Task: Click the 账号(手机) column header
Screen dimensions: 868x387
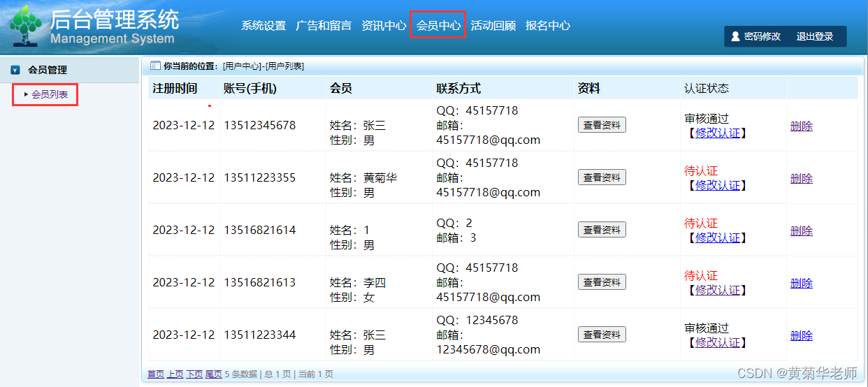Action: [x=250, y=89]
